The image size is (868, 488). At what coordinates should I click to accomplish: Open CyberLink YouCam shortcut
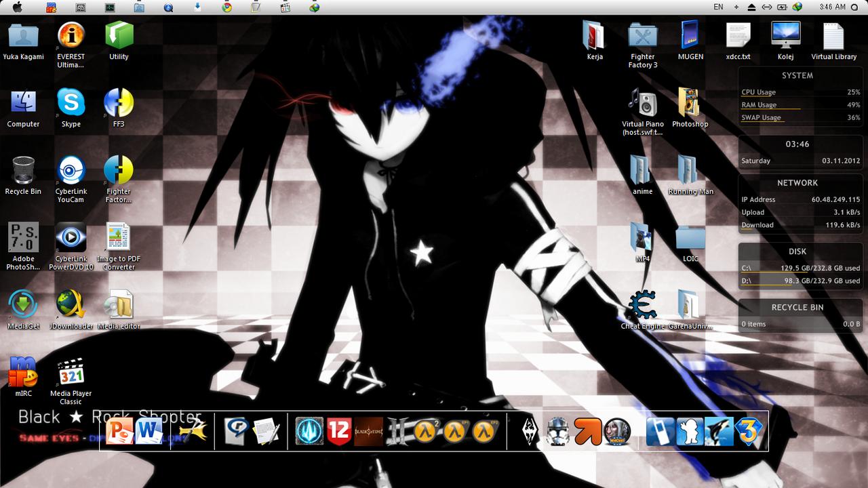click(71, 171)
